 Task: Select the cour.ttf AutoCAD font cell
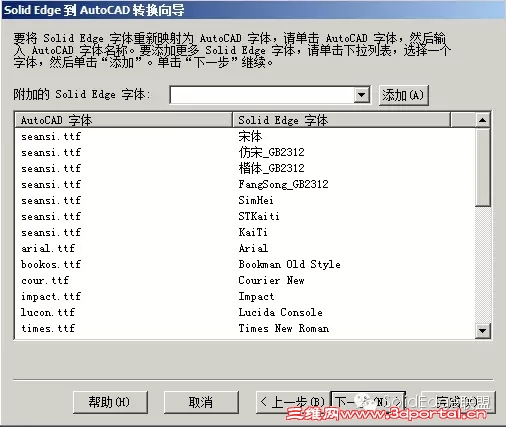[45, 280]
